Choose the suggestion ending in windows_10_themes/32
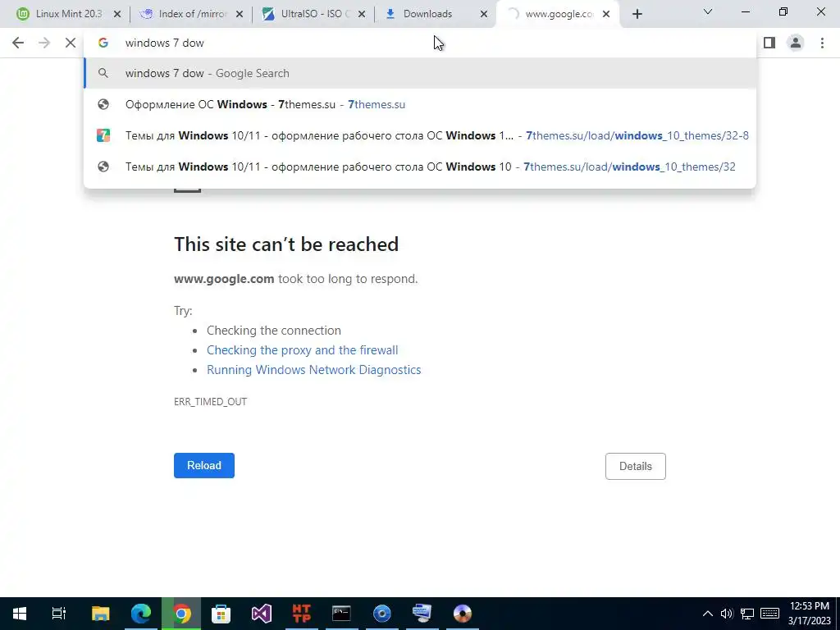 click(420, 167)
